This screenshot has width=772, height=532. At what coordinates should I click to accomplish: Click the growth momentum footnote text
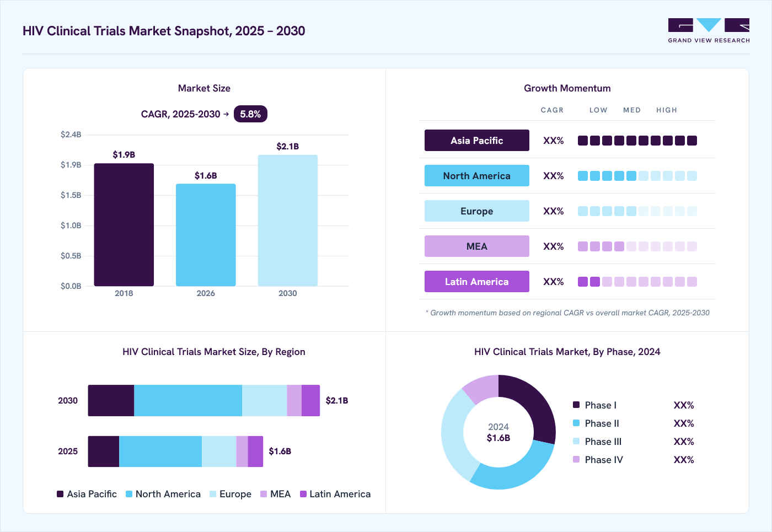tap(567, 313)
